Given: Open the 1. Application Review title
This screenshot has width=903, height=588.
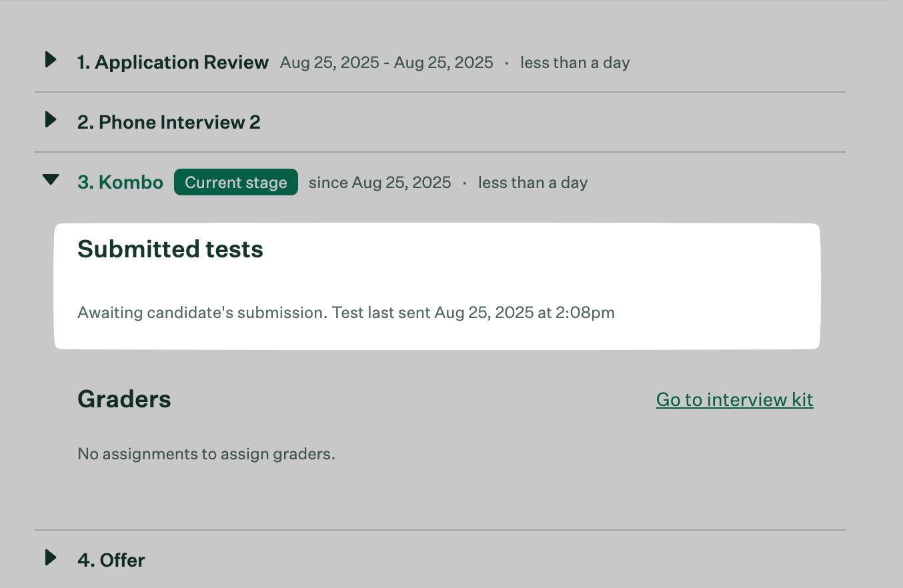Looking at the screenshot, I should pyautogui.click(x=173, y=63).
